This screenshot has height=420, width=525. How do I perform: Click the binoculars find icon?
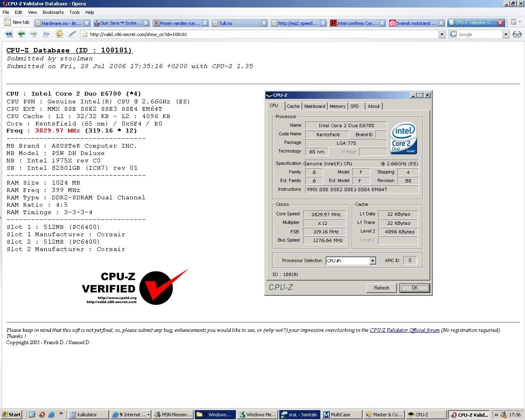coord(517,34)
